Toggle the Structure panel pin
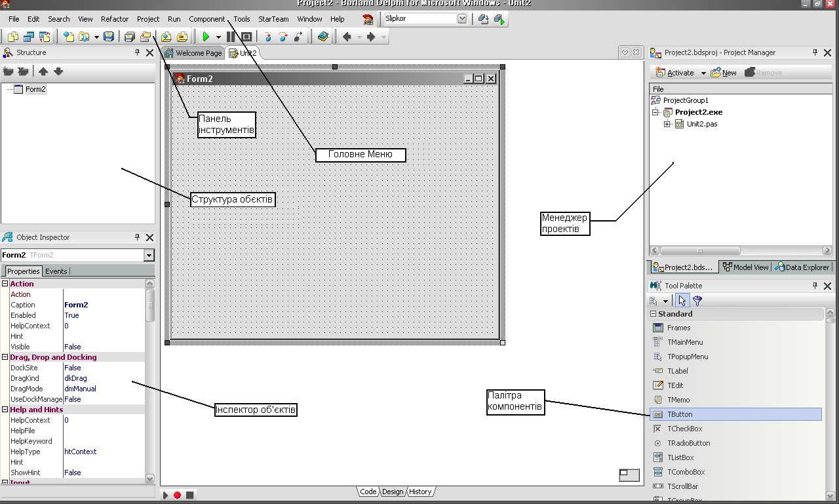 point(138,52)
